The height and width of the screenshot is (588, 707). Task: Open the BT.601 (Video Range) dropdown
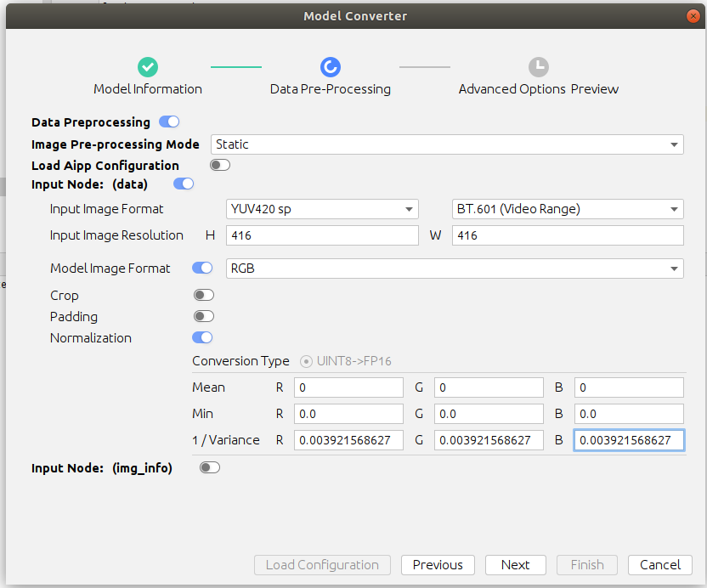click(x=567, y=209)
